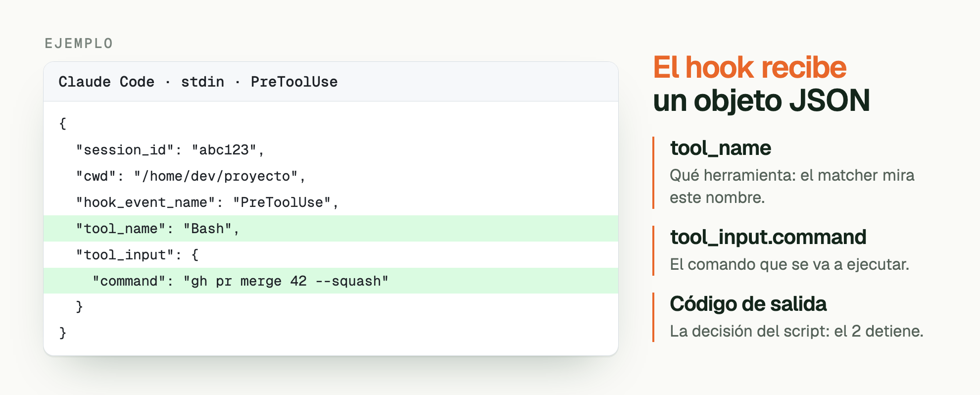Image resolution: width=980 pixels, height=395 pixels.
Task: Click the description 'Qué herramienta: el matcher mira este nombre.'
Action: click(792, 186)
